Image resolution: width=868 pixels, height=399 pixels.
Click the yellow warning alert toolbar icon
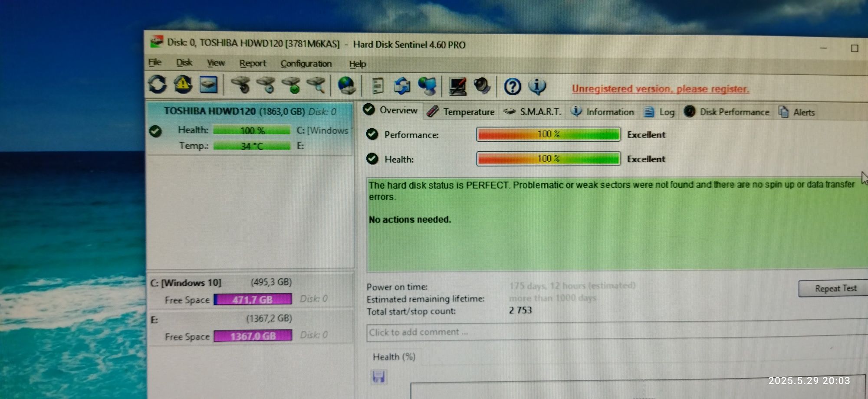[x=183, y=84]
